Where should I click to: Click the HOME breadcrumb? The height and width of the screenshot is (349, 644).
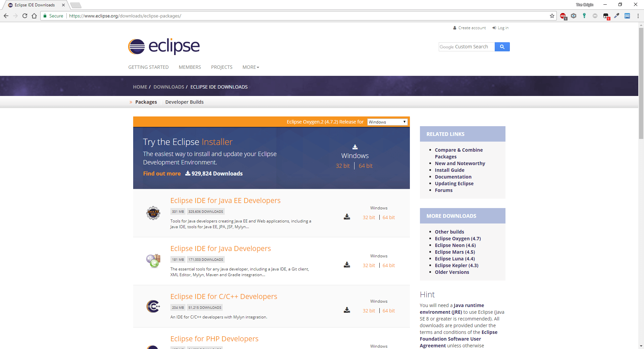tap(140, 87)
